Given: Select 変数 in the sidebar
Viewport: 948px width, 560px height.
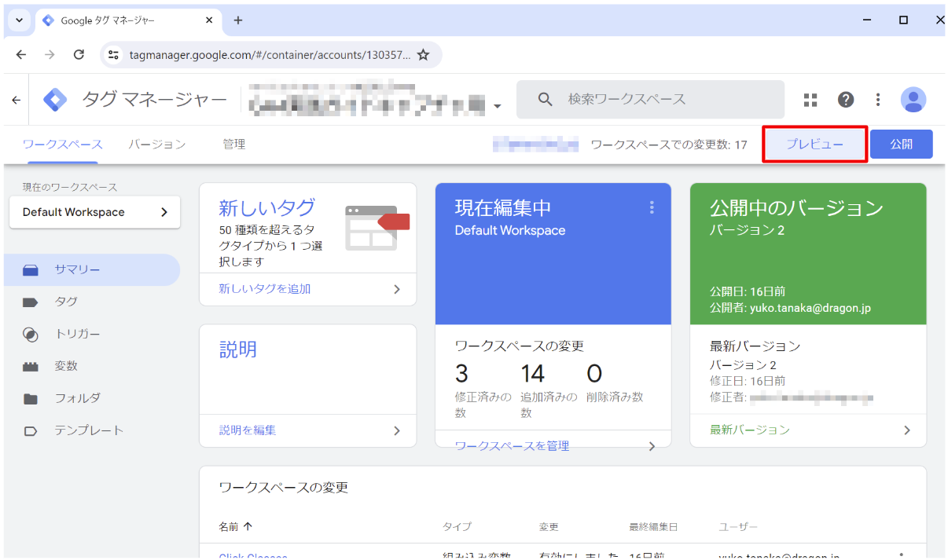Looking at the screenshot, I should tap(92, 367).
